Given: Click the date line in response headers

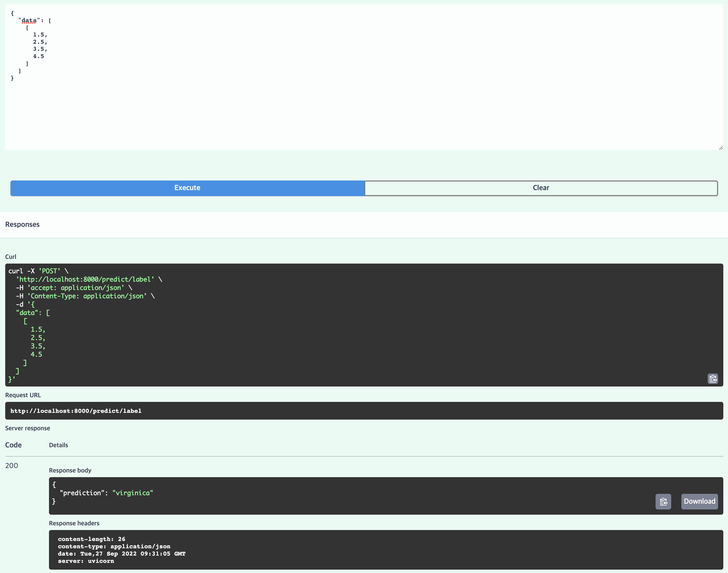Looking at the screenshot, I should (x=121, y=553).
